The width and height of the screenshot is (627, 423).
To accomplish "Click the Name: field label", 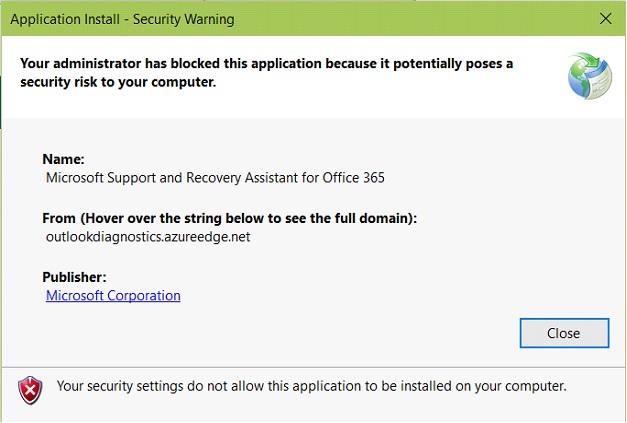I will click(x=63, y=159).
